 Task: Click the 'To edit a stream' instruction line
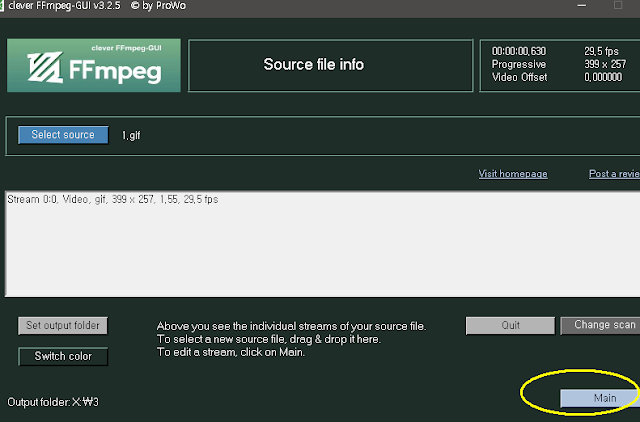tap(231, 352)
